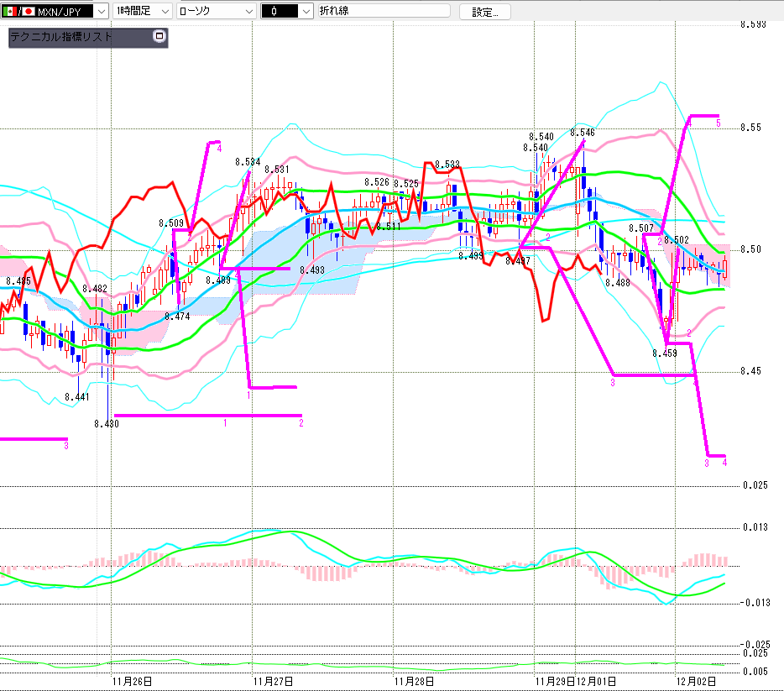Screen dimensions: 784x691
Task: Click the 11月28日 date on the time axis
Action: click(413, 680)
